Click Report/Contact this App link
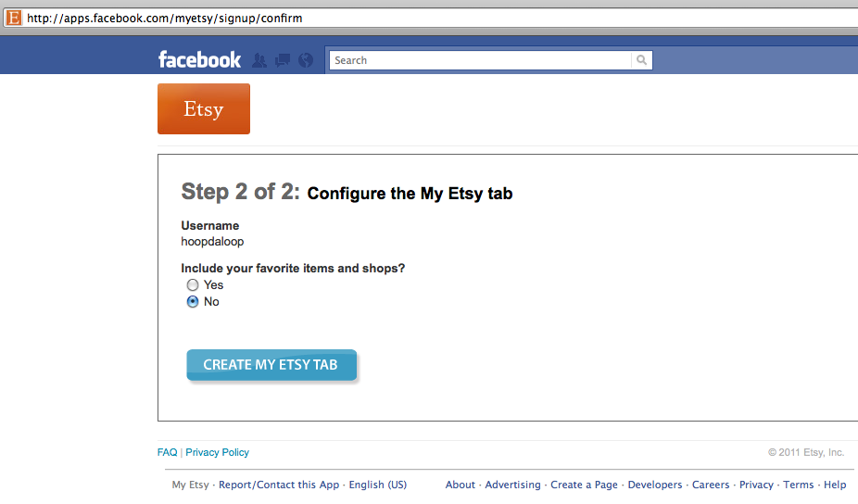The image size is (858, 504). point(279,485)
